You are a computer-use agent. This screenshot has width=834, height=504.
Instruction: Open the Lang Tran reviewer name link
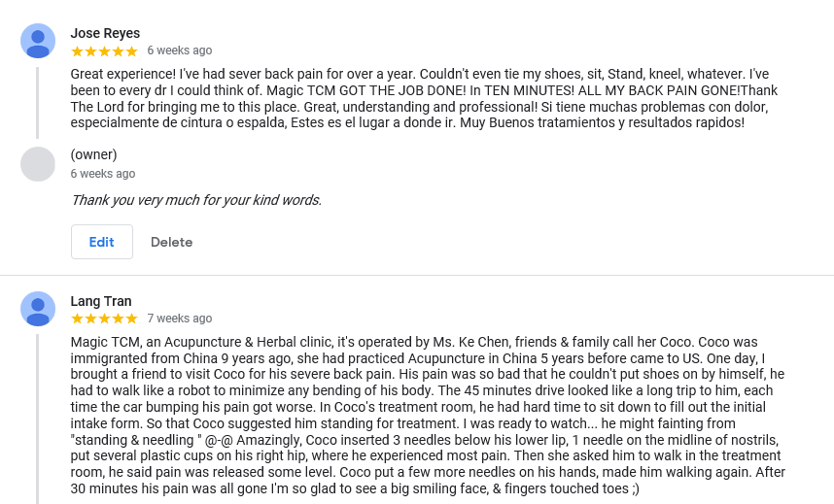click(x=101, y=301)
